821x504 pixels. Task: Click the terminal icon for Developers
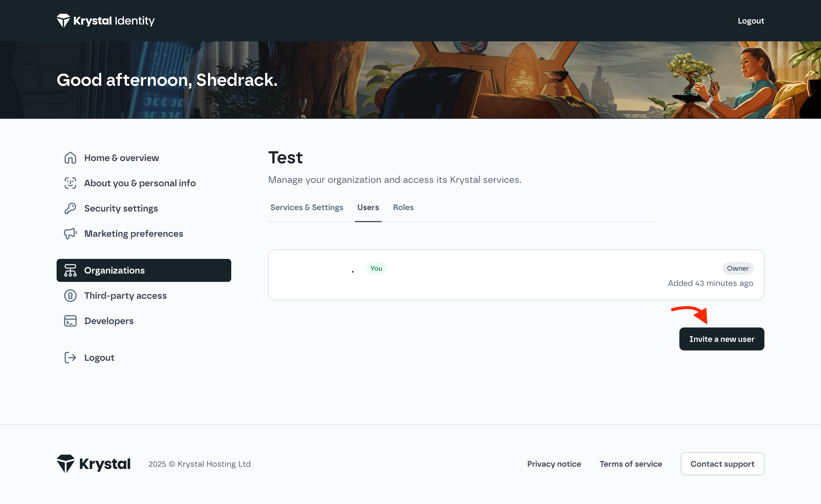click(x=70, y=321)
